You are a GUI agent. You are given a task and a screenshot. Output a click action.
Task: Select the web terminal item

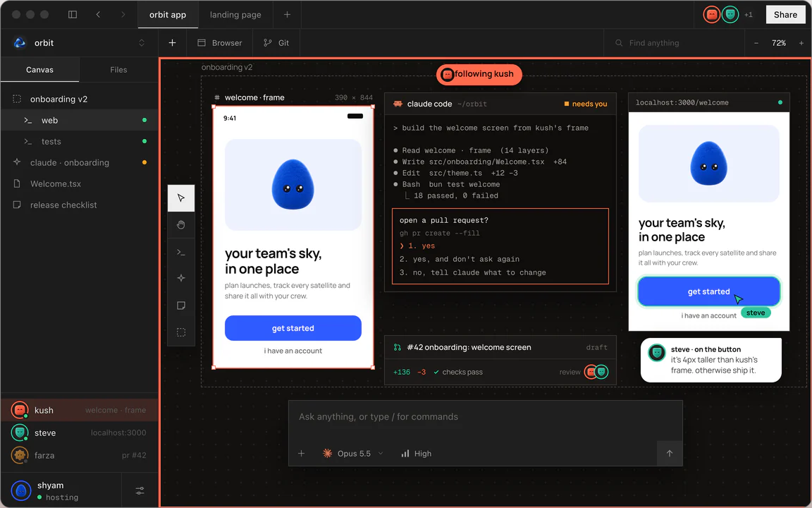(79, 120)
